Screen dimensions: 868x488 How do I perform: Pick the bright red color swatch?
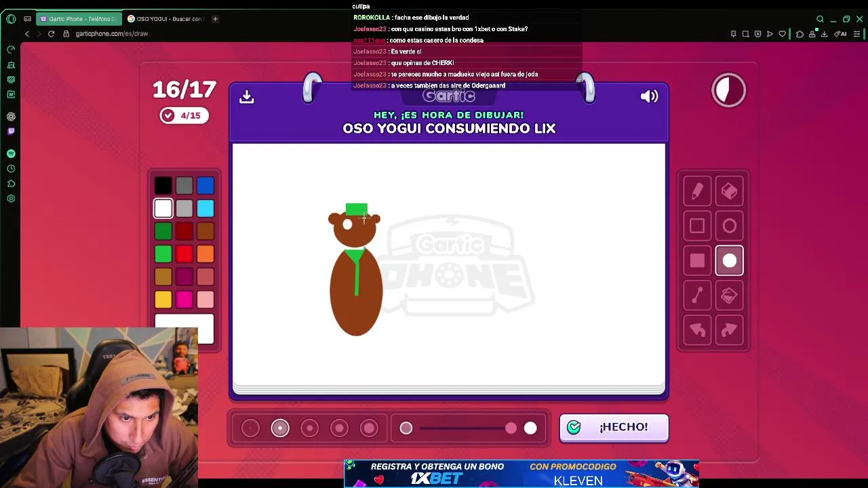[184, 254]
